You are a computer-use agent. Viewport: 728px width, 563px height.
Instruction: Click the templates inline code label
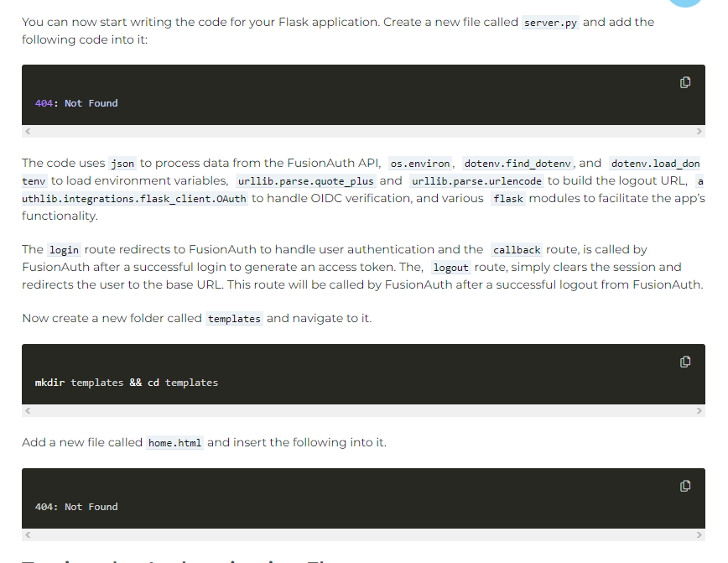234,319
